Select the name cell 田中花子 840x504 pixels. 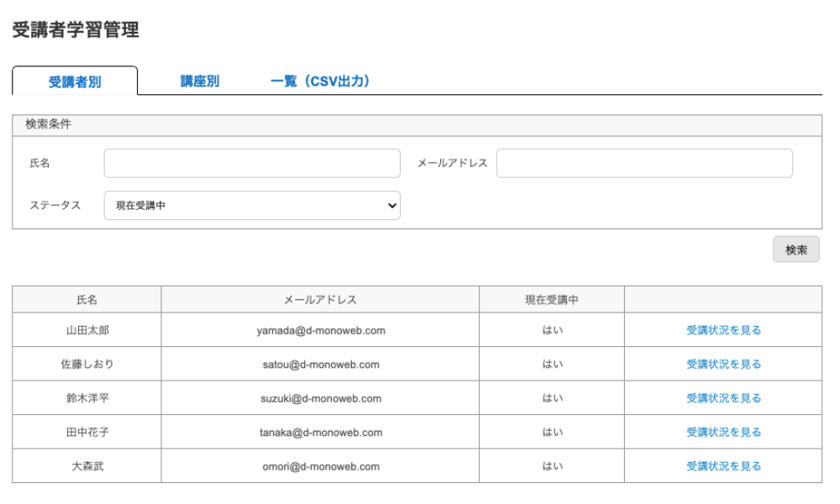tap(87, 433)
